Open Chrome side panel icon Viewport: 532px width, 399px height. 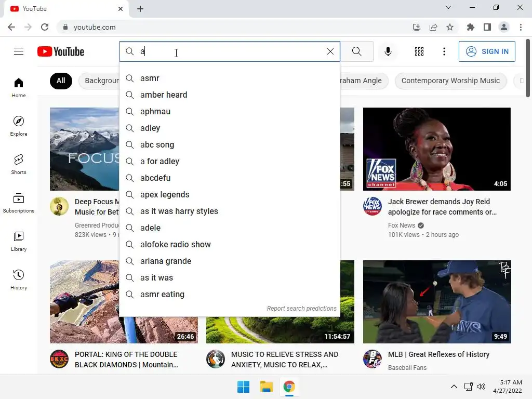pyautogui.click(x=487, y=27)
